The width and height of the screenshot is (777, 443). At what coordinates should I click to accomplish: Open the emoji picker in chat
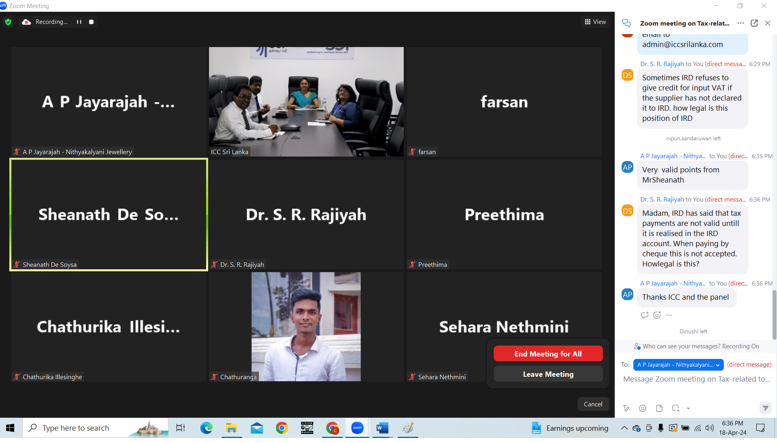pyautogui.click(x=642, y=408)
